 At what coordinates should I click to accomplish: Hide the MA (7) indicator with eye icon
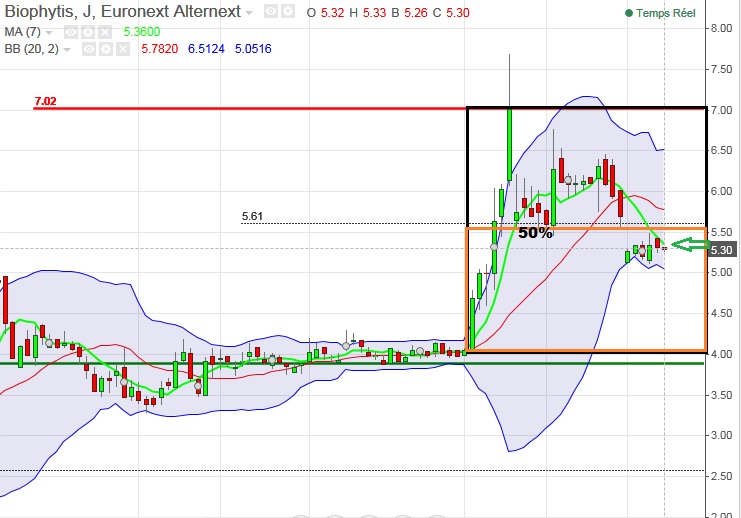71,32
